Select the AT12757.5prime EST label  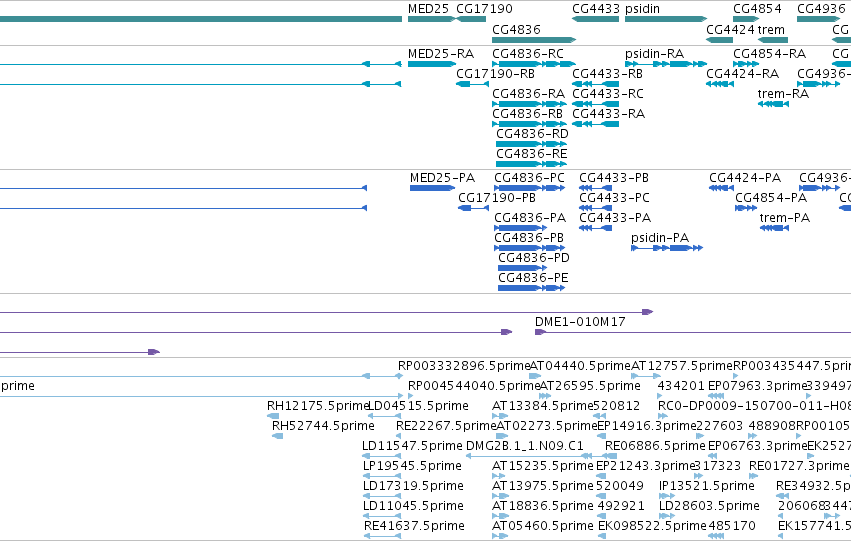click(682, 366)
